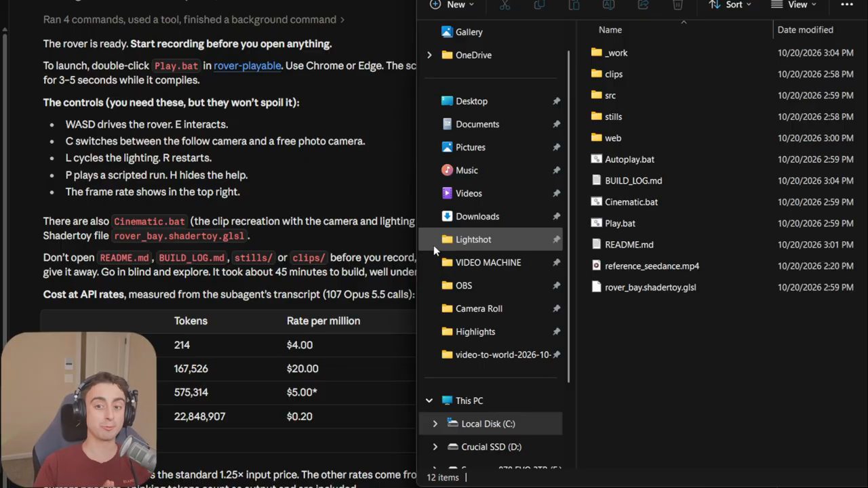Open the Documents quick access folder
Viewport: 868px width, 488px height.
(x=477, y=124)
